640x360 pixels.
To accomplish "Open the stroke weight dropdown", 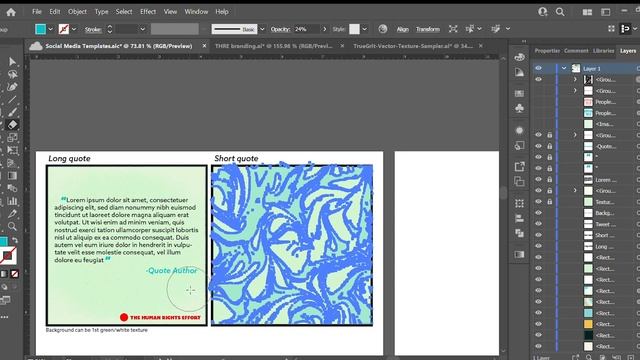I will (142, 29).
